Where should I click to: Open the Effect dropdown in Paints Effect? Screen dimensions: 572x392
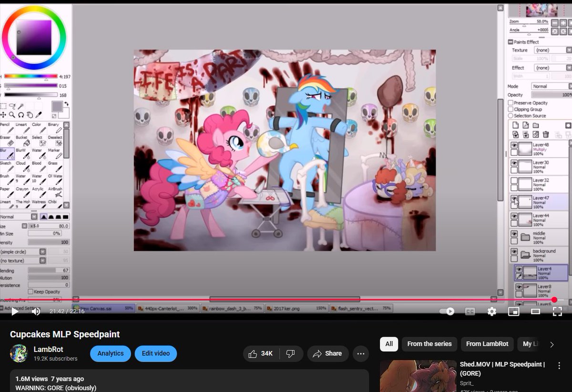coord(553,68)
